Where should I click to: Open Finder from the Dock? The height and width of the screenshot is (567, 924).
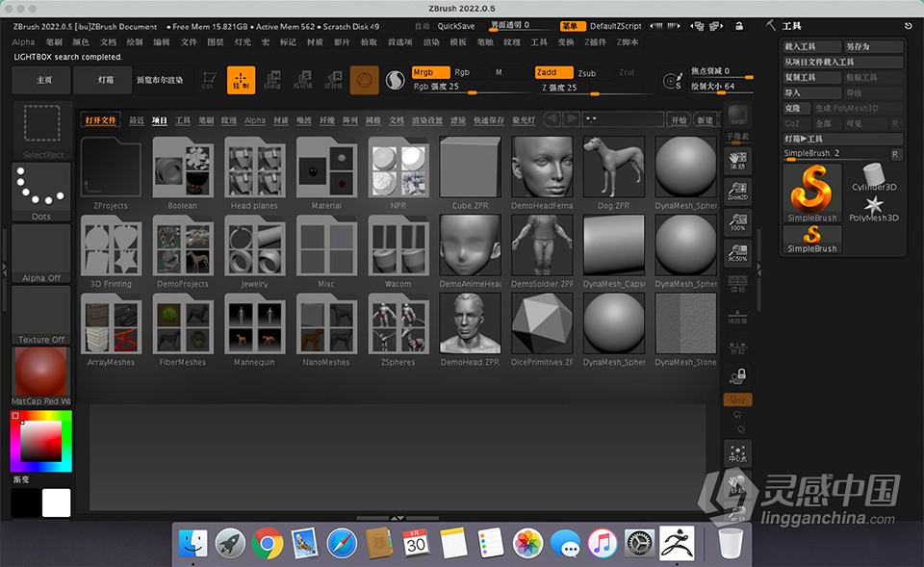193,543
